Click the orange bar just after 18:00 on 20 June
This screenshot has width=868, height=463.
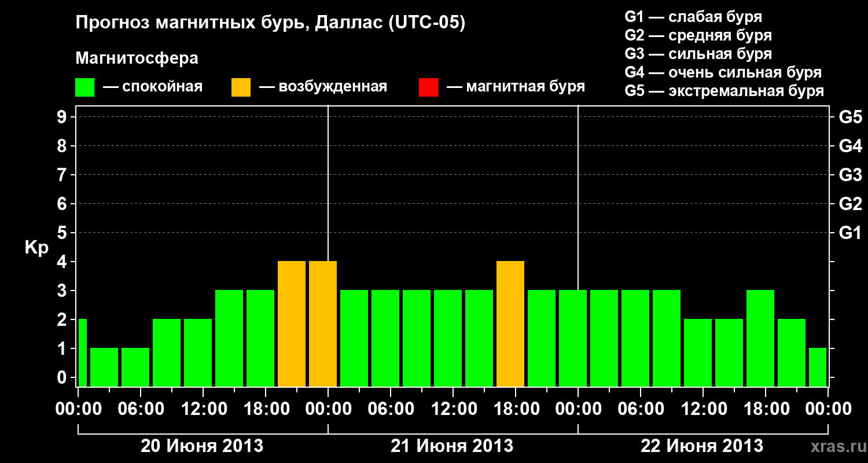[292, 324]
